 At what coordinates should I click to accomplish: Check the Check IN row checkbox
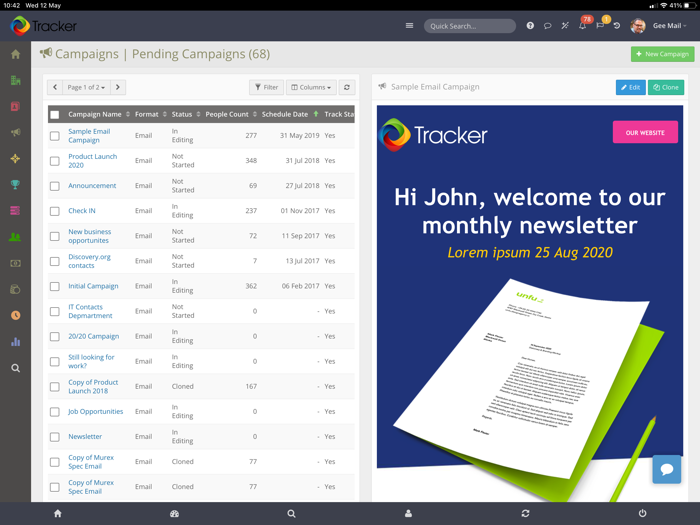[x=55, y=211]
